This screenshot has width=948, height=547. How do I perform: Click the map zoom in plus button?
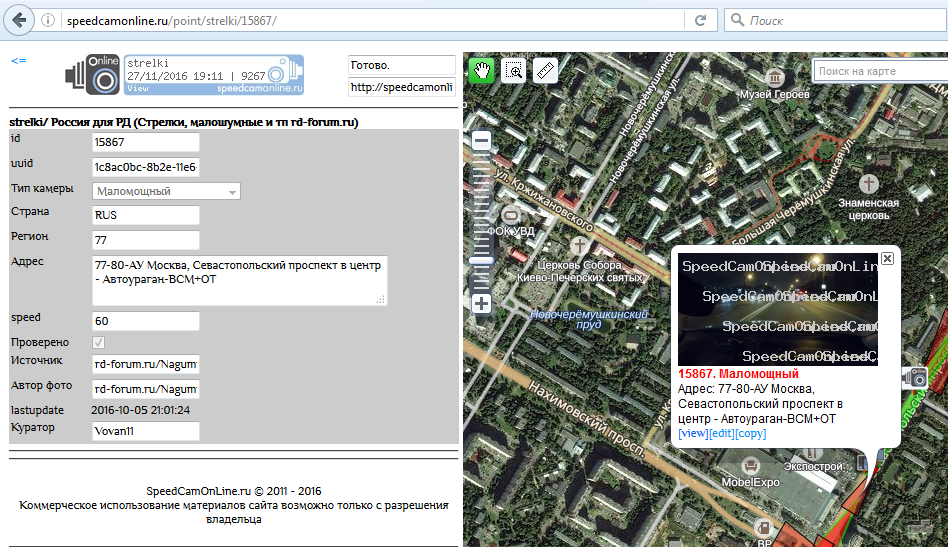(481, 303)
